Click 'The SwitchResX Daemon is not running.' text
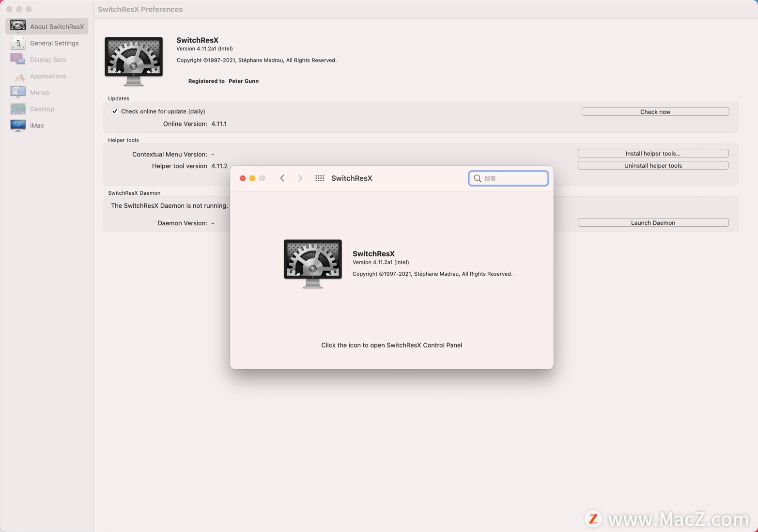The height and width of the screenshot is (532, 758). click(x=169, y=205)
